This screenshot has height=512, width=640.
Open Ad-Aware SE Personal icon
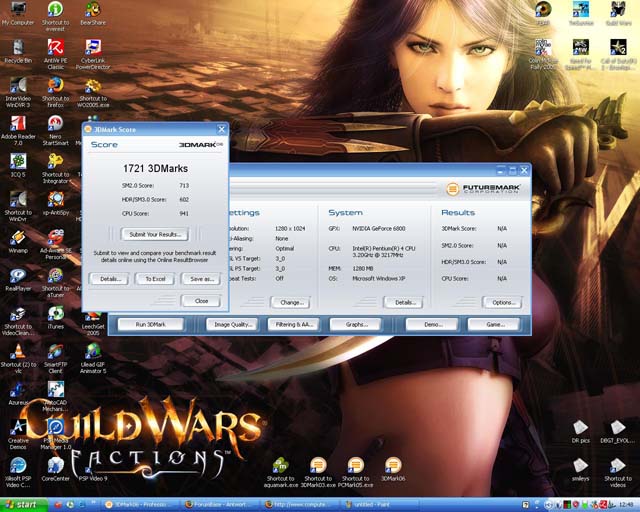56,244
